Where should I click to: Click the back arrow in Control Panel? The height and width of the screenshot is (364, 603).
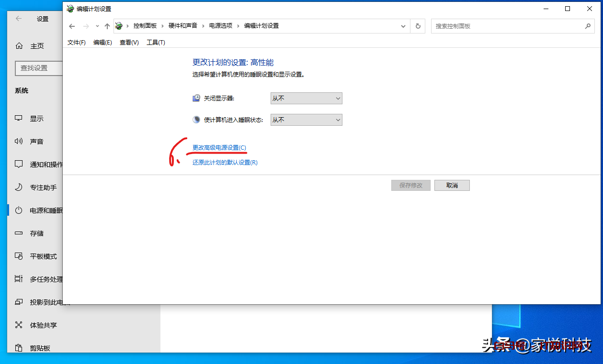point(72,26)
